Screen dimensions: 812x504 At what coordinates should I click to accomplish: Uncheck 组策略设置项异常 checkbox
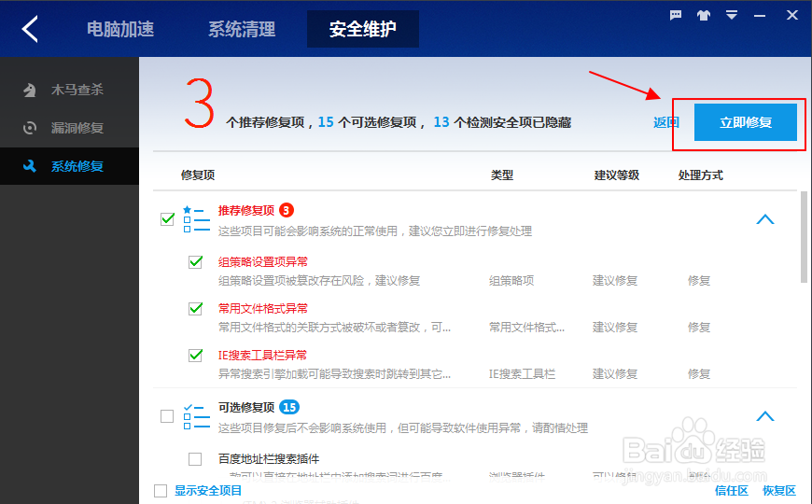point(195,262)
